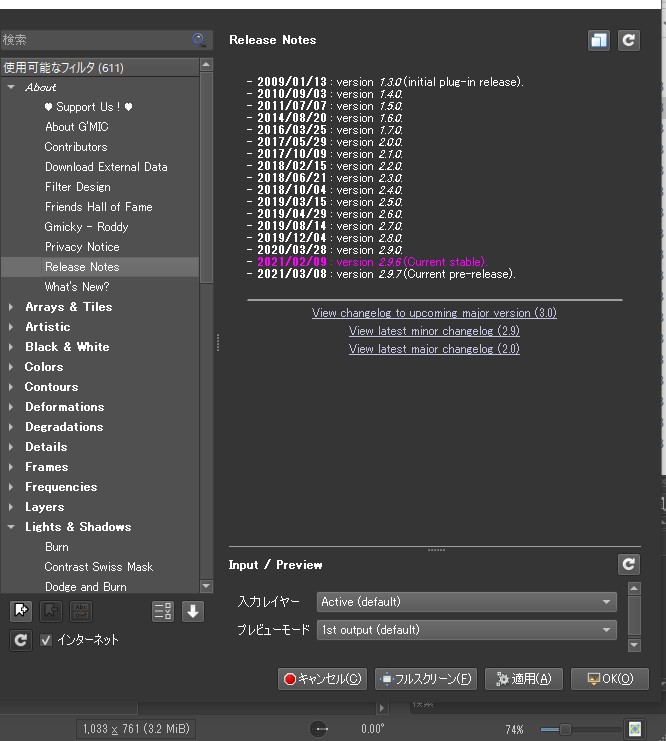Screen dimensions: 666x741
Task: Select Dodge and Burn filter
Action: tap(86, 586)
